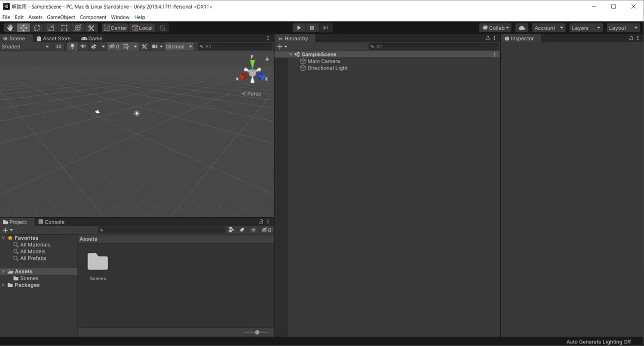Select the Rect Transform tool

(x=64, y=28)
